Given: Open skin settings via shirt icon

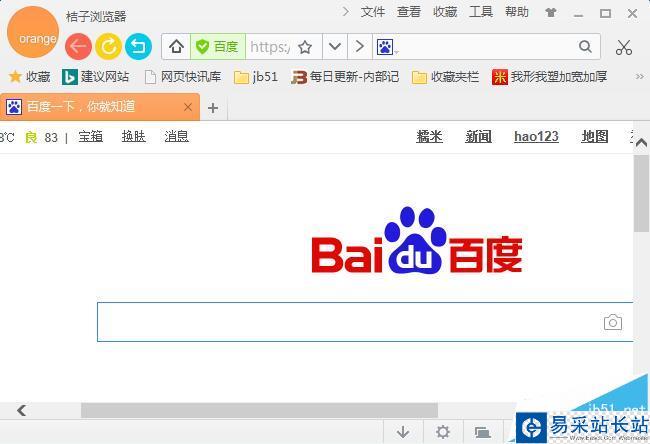Looking at the screenshot, I should click(x=551, y=13).
